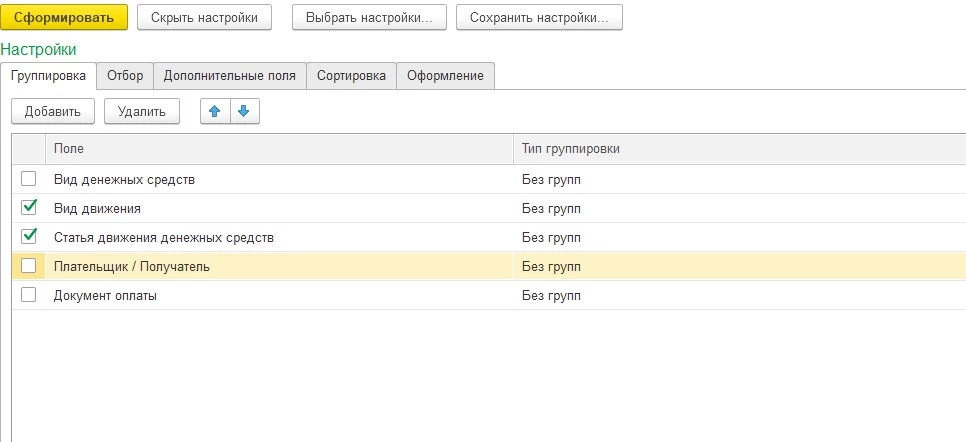Screen dimensions: 966x442
Task: Uncheck Статья движения денежных средств checkbox
Action: click(28, 237)
